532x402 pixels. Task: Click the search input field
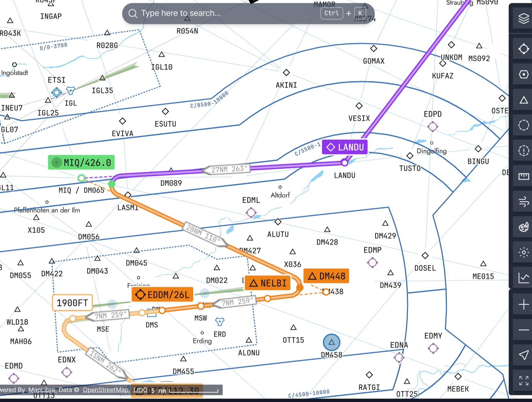coord(223,13)
